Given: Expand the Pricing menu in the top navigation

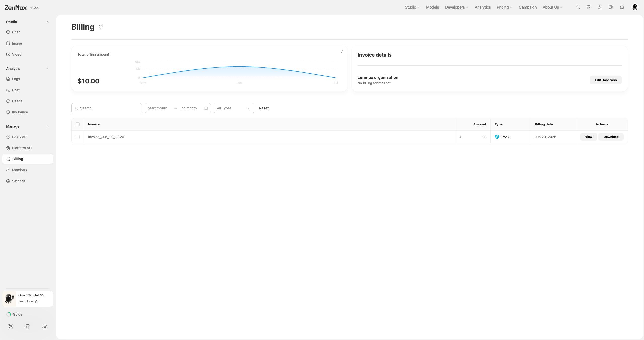Looking at the screenshot, I should coord(504,7).
